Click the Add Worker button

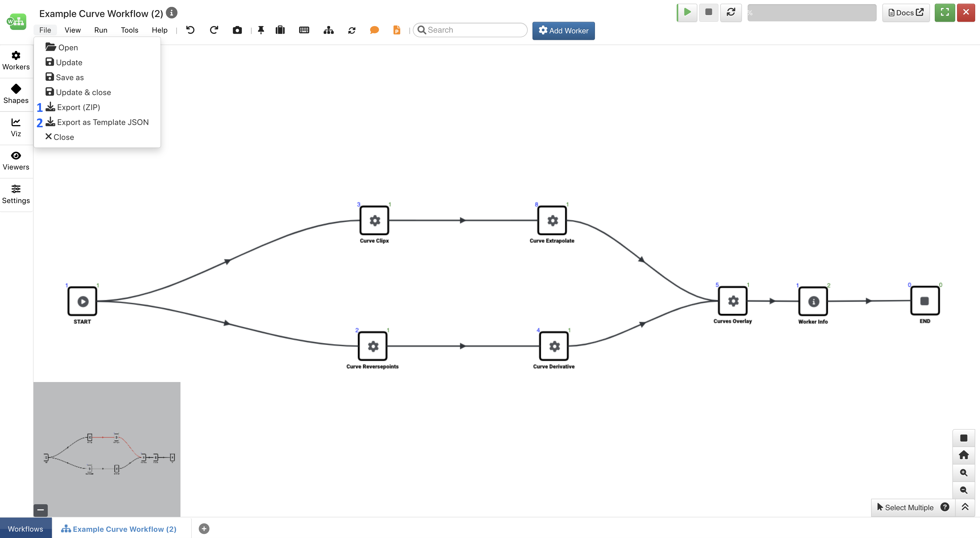click(x=563, y=31)
